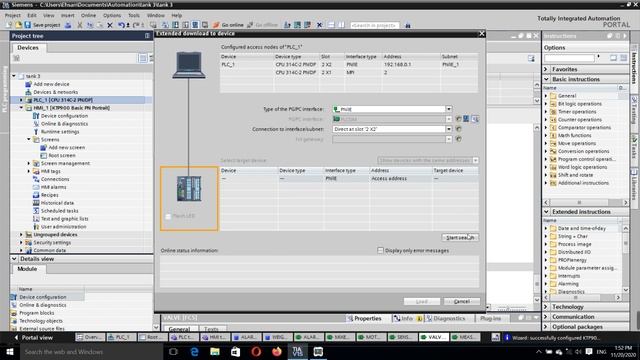This screenshot has height=360, width=640.
Task: Click the Go offline toolbar button
Action: 262,25
